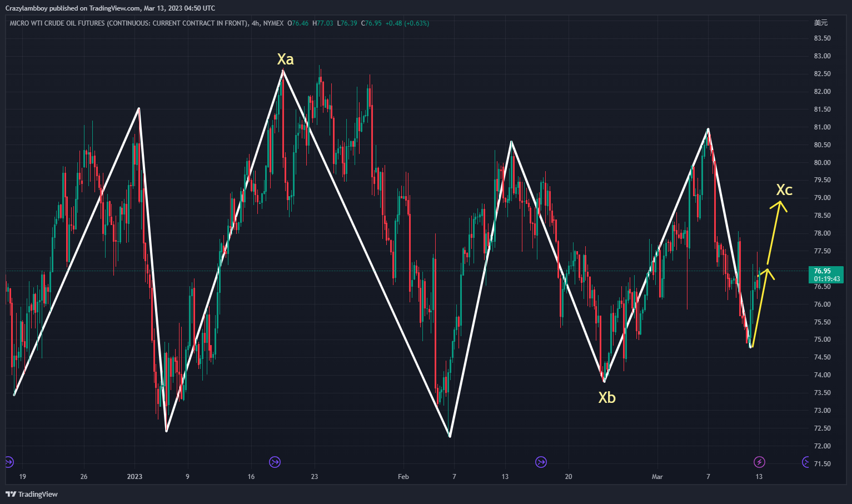Screen dimensions: 852x504
Task: Click the 71.50 price axis label
Action: click(823, 464)
